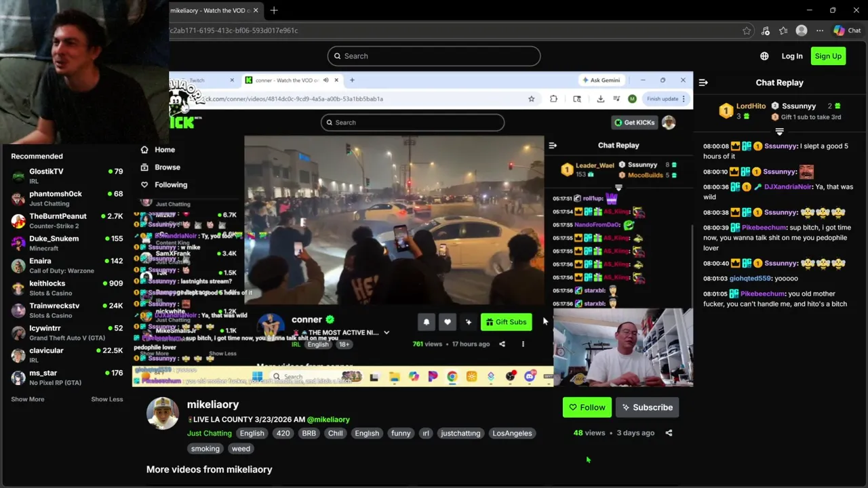Open mikeliaory's profile avatar
Viewport: 868px width, 488px height.
[x=163, y=413]
